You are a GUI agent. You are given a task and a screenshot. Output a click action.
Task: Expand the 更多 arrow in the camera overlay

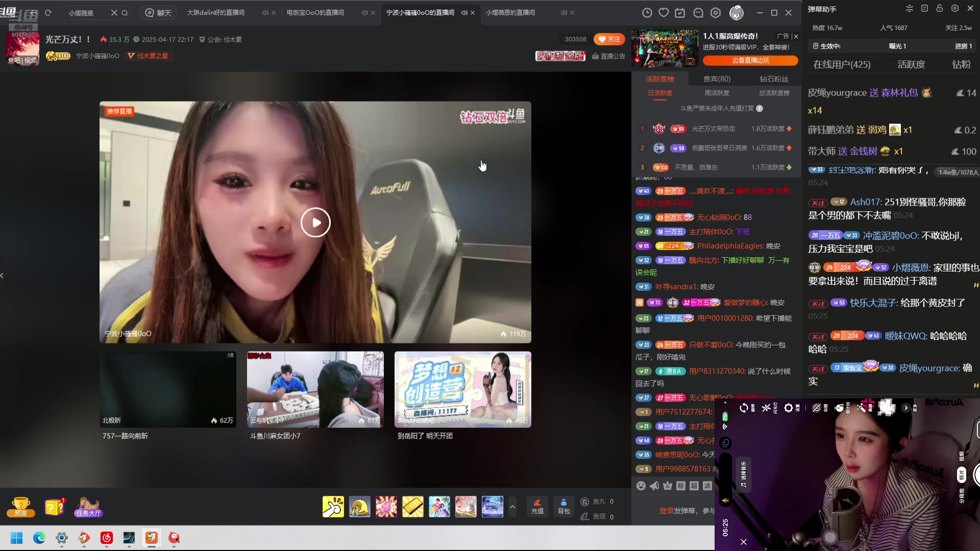906,408
